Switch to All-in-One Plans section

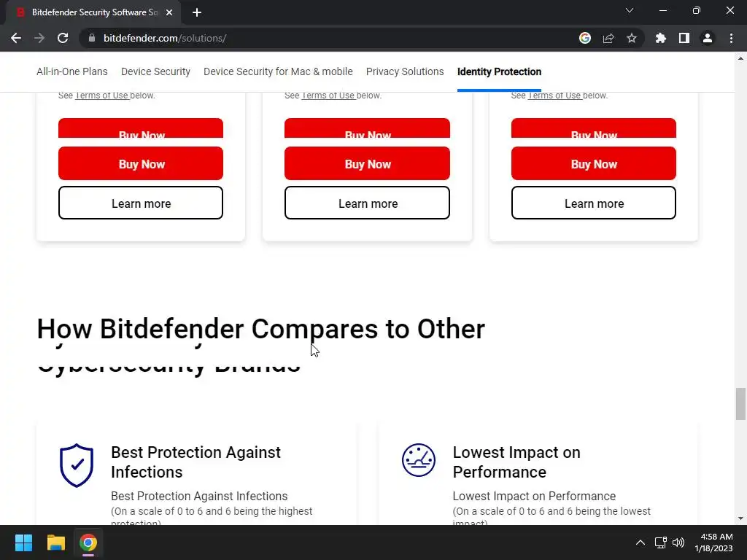[72, 71]
